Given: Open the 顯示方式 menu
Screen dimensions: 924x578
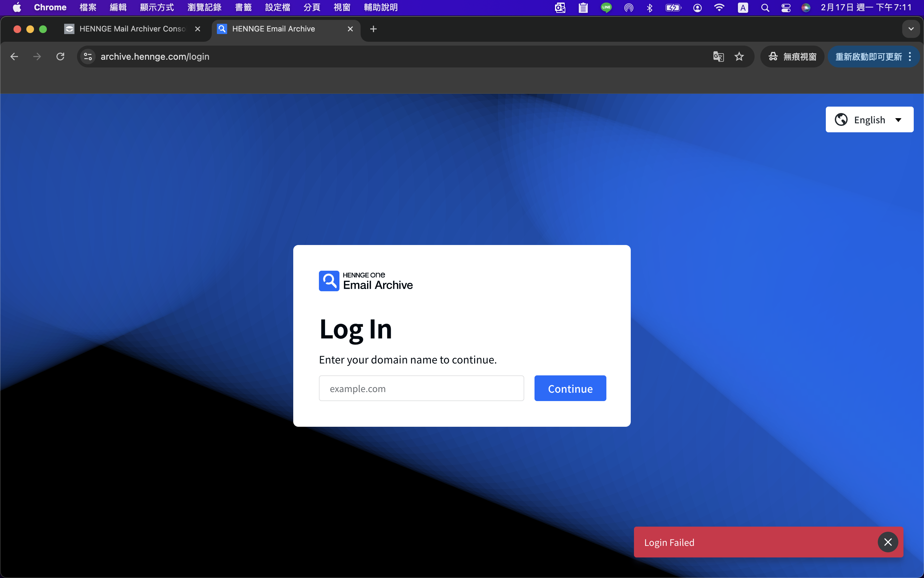Looking at the screenshot, I should [x=157, y=7].
